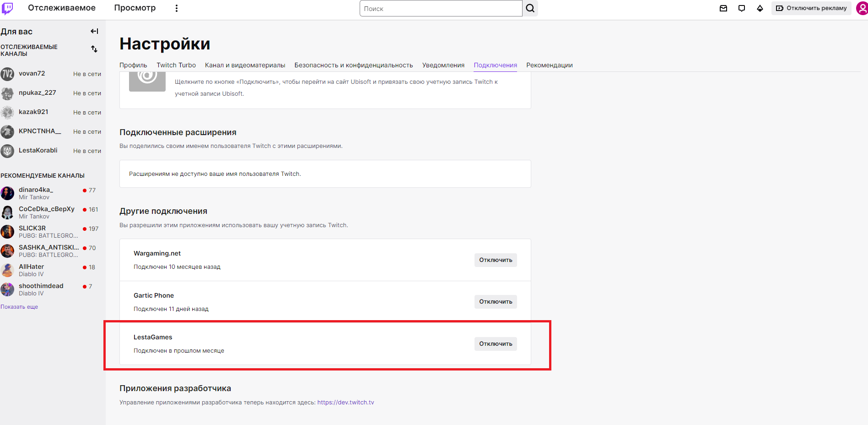Open the Twitch notifications inbox icon
The height and width of the screenshot is (425, 868).
(x=723, y=8)
